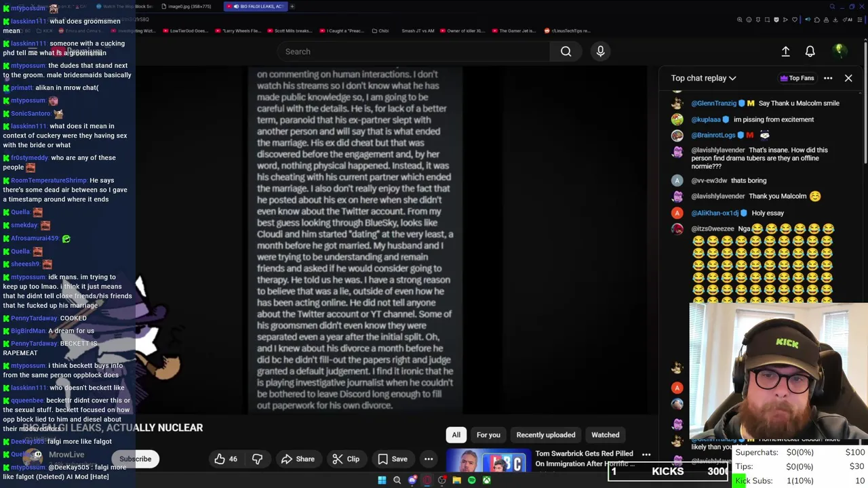Open Tom Swarbrick video thumbnail
Viewport: 868px width, 488px height.
pos(488,460)
